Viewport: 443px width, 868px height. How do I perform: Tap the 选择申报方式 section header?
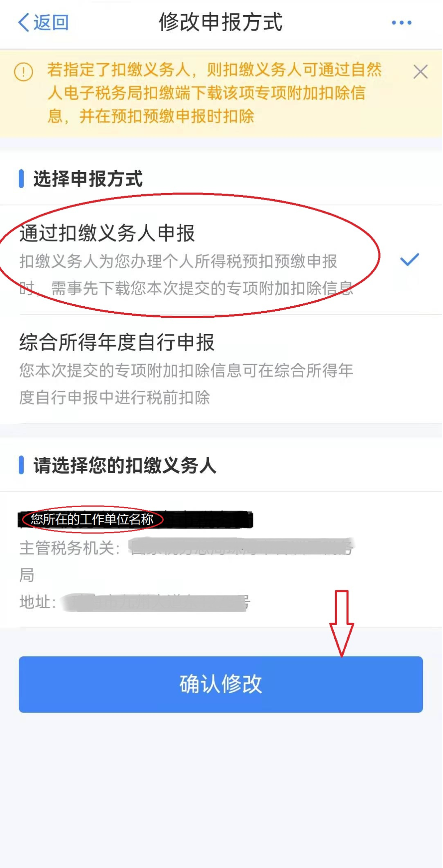click(x=88, y=179)
